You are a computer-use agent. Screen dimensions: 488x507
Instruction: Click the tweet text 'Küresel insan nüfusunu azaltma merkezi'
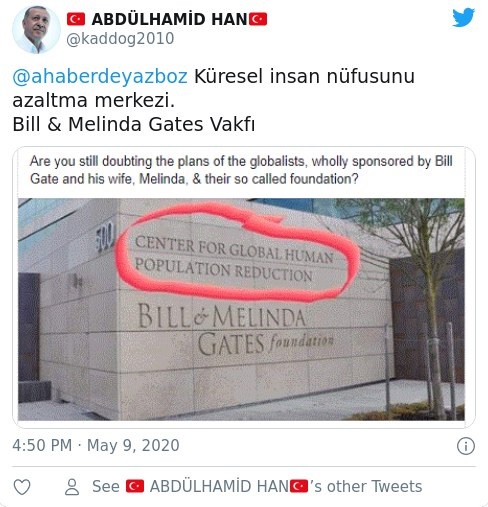coord(213,88)
